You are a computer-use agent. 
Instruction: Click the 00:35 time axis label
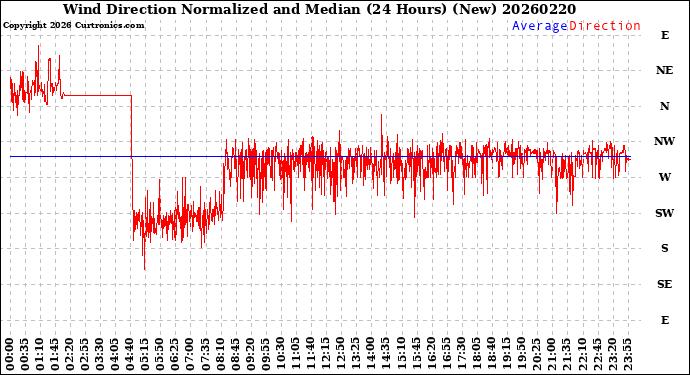point(25,355)
